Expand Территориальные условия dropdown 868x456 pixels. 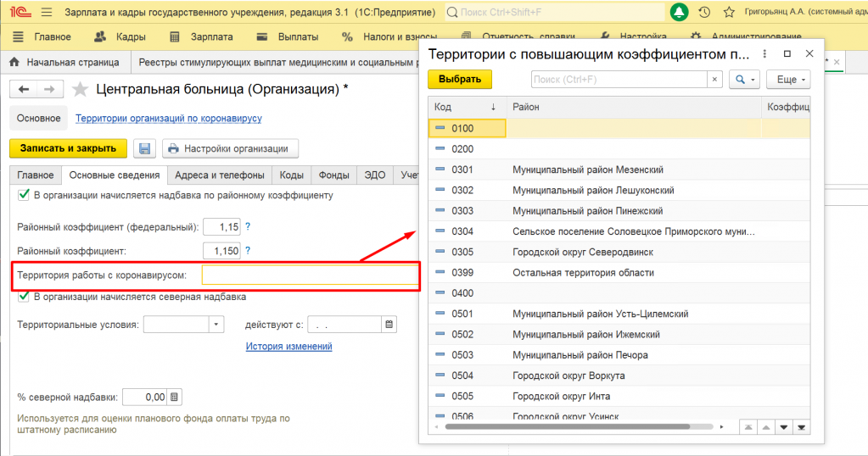(216, 325)
